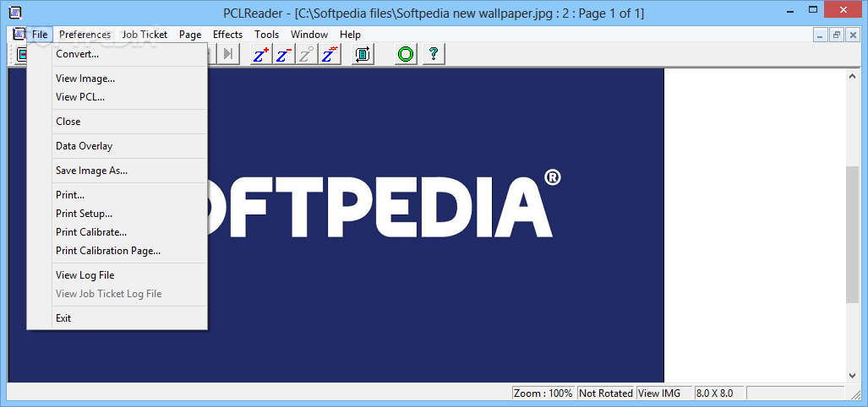Choose Print Calibrate... entry
Screen dimensions: 868x407
coord(117,231)
